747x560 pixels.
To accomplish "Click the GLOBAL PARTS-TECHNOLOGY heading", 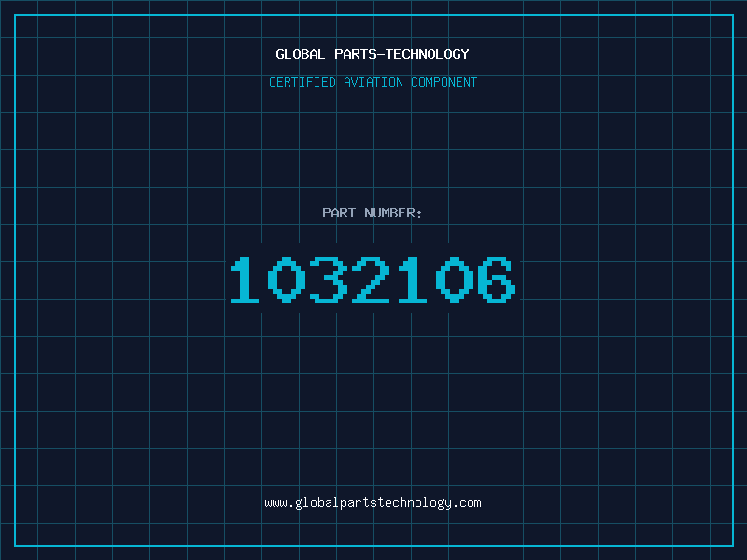I will (x=373, y=54).
